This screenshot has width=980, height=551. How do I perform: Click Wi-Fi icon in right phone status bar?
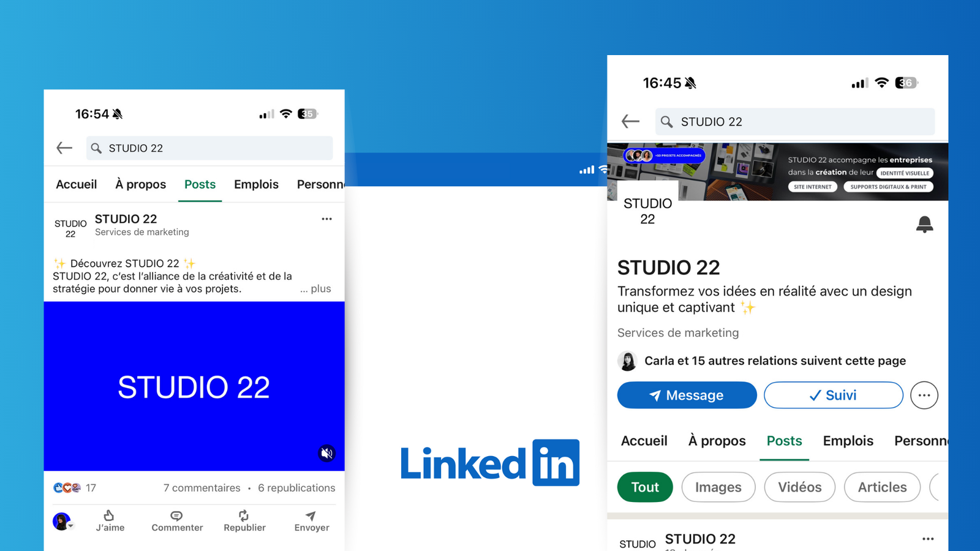pos(881,83)
